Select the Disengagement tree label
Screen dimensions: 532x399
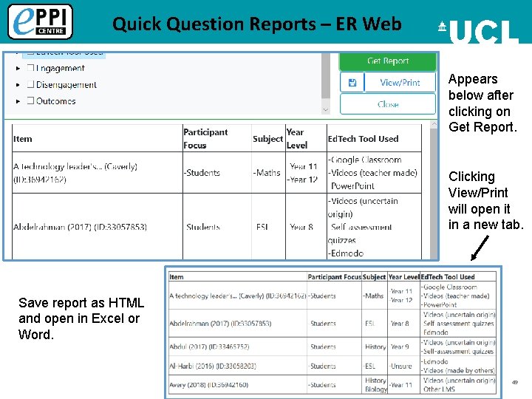pyautogui.click(x=66, y=84)
